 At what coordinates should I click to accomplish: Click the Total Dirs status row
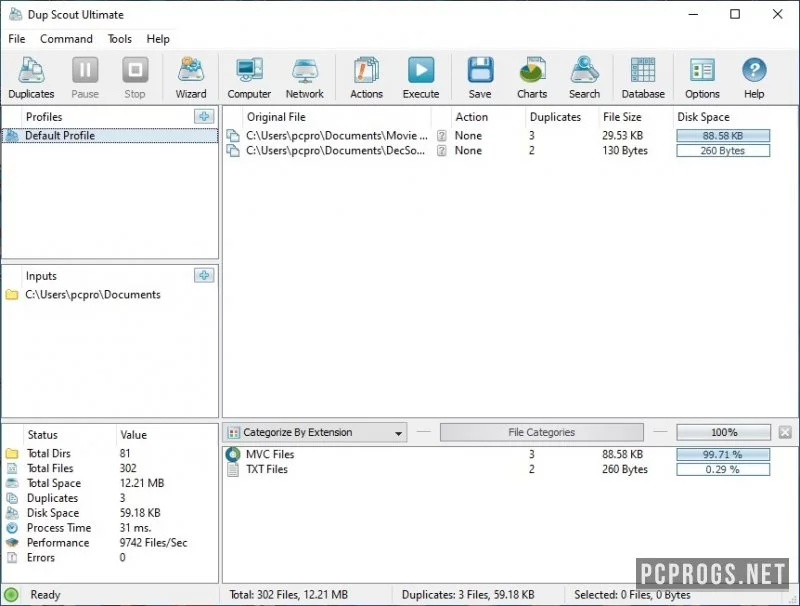coord(110,453)
